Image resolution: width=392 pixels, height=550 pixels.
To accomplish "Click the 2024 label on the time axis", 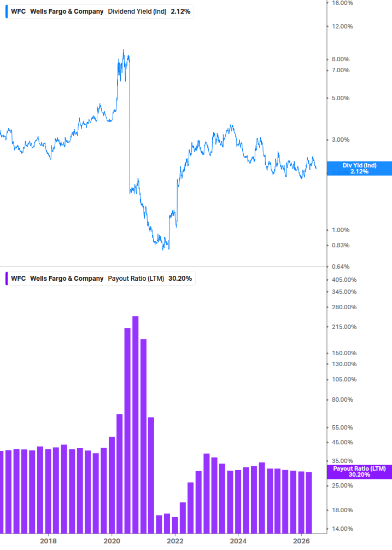I will coord(238,541).
